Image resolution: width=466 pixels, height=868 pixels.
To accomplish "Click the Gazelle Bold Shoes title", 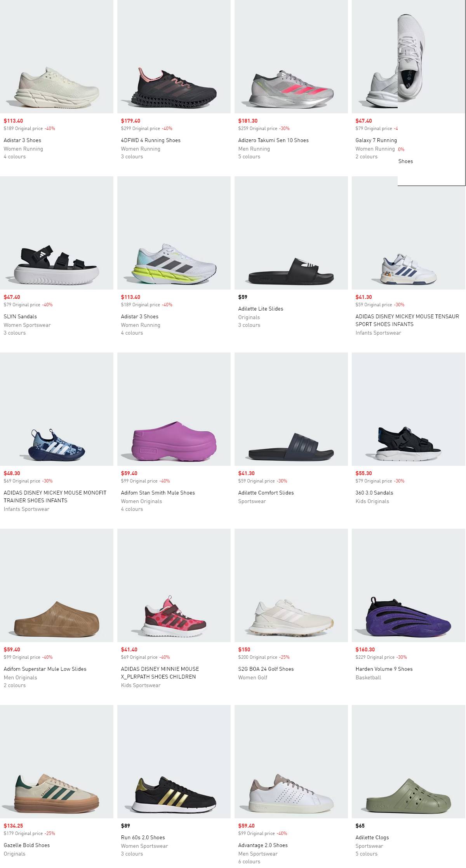I will click(x=27, y=845).
